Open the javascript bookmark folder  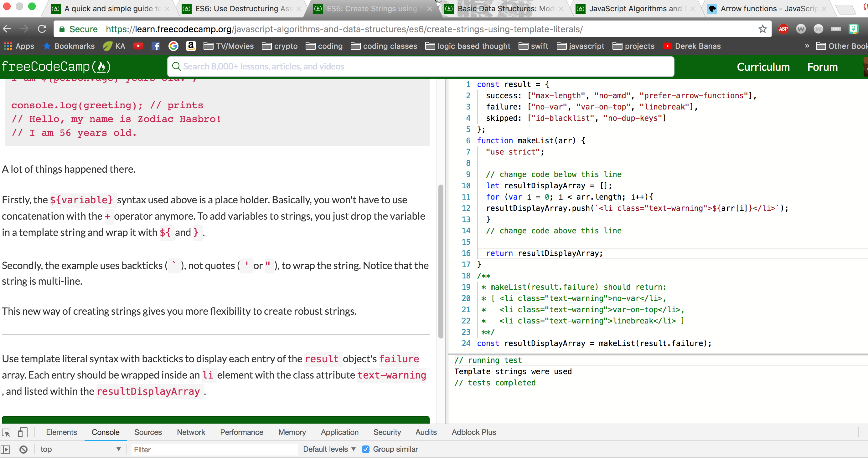pos(580,46)
